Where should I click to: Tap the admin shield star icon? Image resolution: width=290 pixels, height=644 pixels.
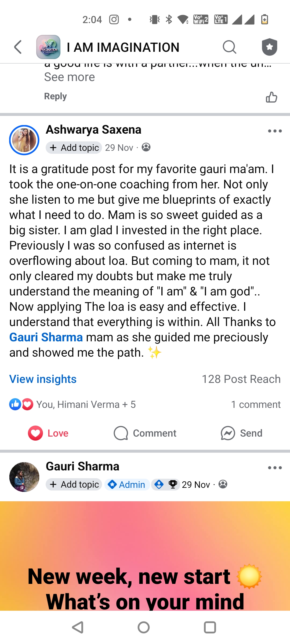[269, 47]
